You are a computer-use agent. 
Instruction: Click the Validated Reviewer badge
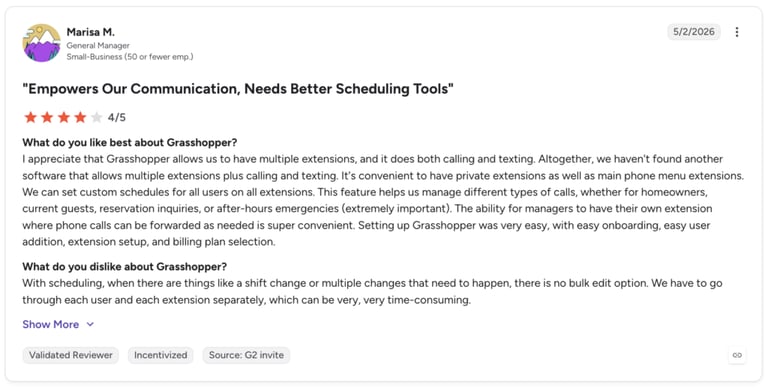click(x=71, y=355)
